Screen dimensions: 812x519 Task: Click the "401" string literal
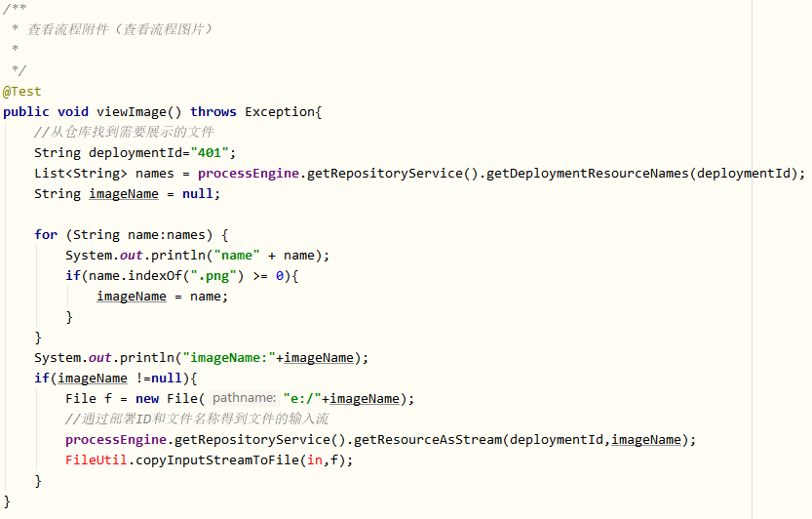210,153
